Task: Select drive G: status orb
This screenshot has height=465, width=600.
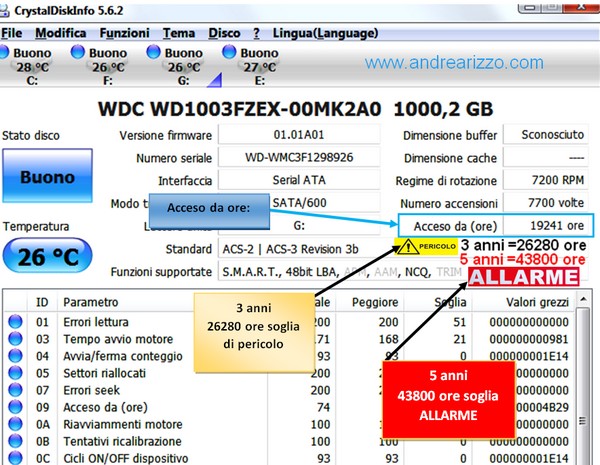Action: 153,52
